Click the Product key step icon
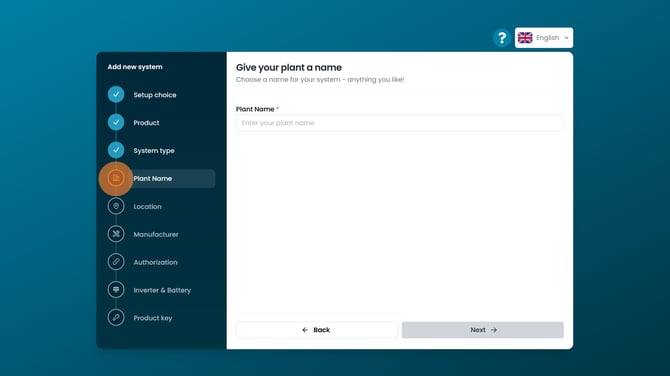 (x=116, y=317)
